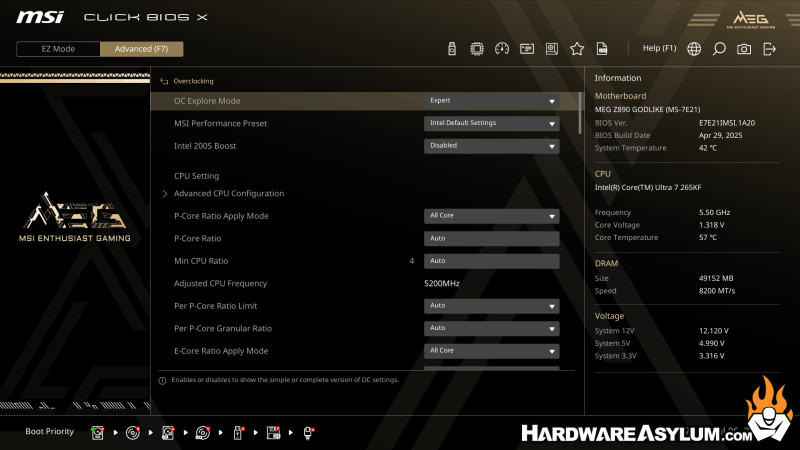Click the info icon beside help text
This screenshot has height=450, width=800.
(162, 381)
